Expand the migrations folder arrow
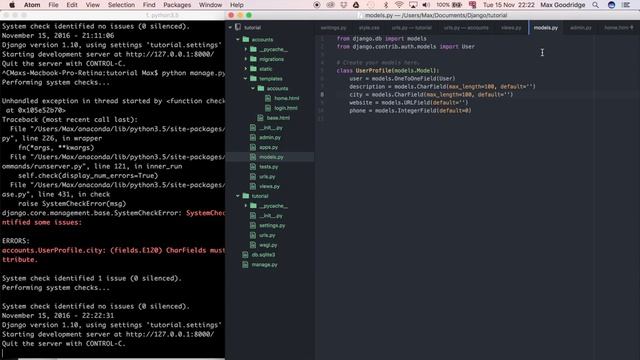 pos(246,59)
